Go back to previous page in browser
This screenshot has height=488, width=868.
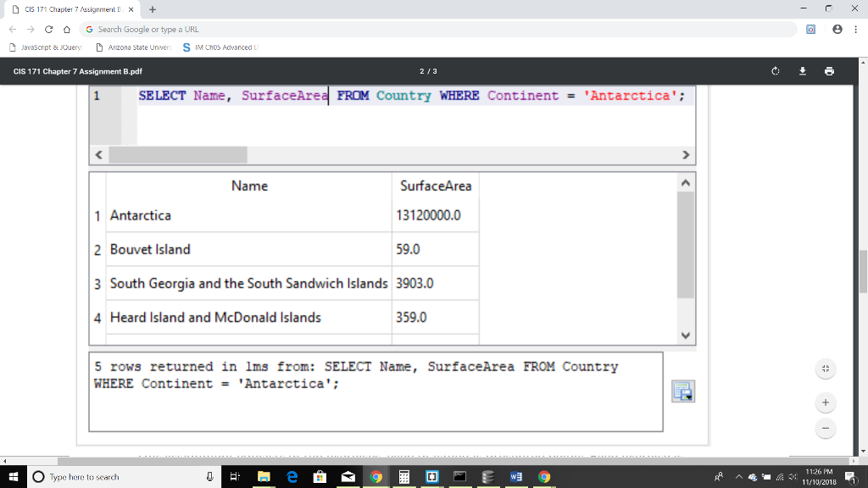[x=13, y=30]
